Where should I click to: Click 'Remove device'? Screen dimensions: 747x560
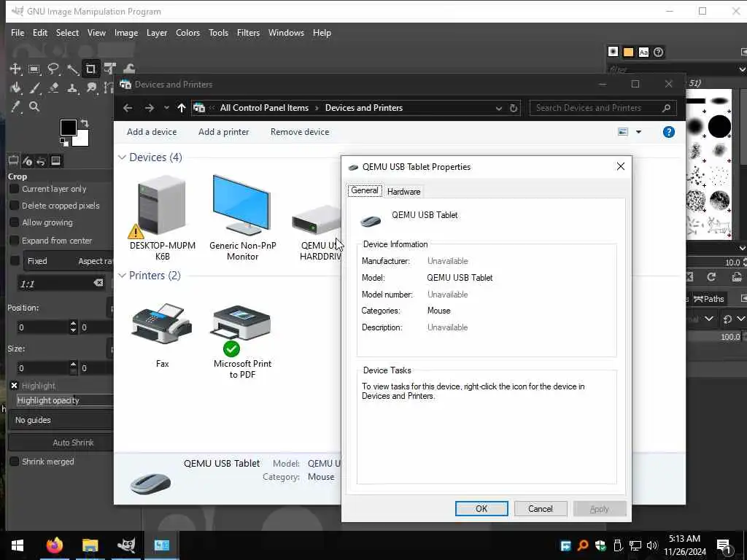click(x=300, y=132)
